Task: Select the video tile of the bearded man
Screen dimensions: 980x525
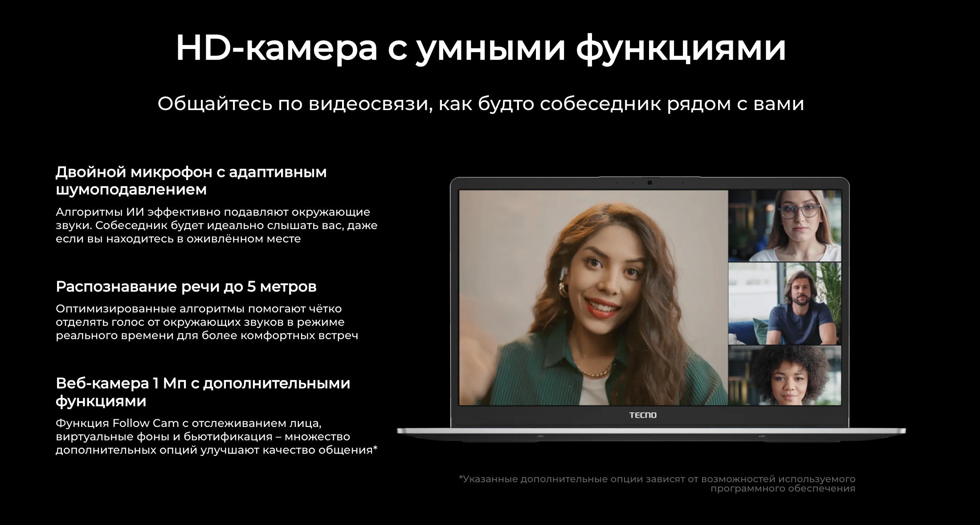Action: click(x=785, y=303)
